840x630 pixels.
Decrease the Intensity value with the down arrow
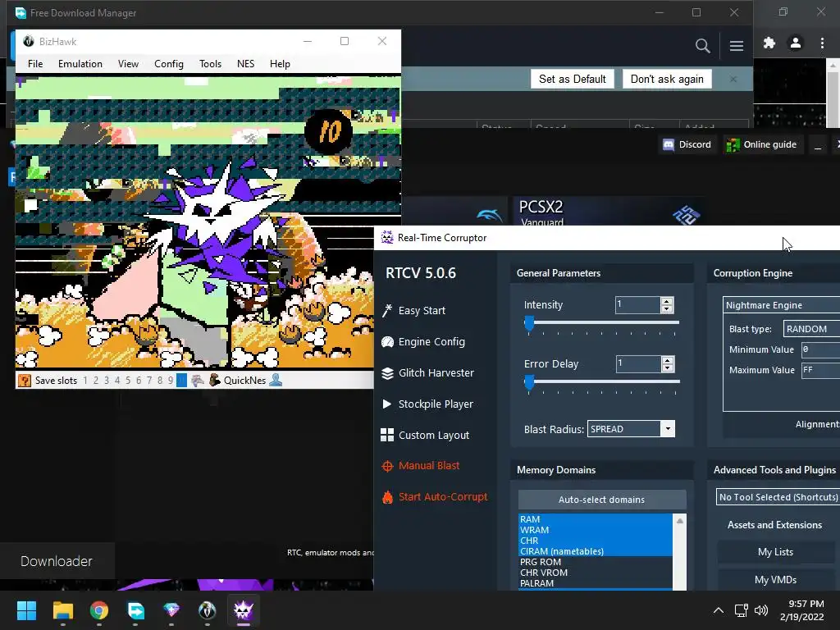(667, 309)
